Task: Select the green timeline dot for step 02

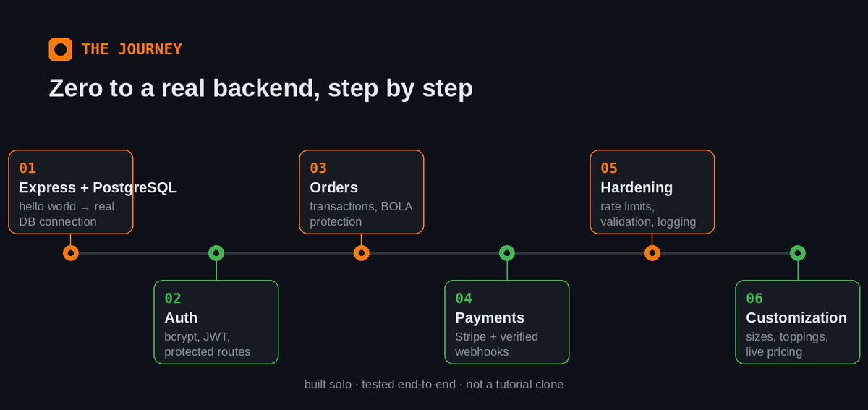Action: pos(216,253)
